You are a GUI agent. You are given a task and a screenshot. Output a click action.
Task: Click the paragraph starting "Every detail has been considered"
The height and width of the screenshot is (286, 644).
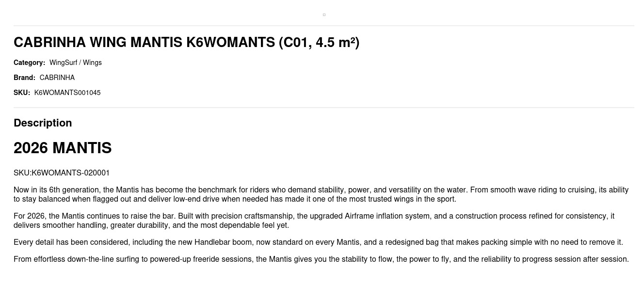[318, 242]
